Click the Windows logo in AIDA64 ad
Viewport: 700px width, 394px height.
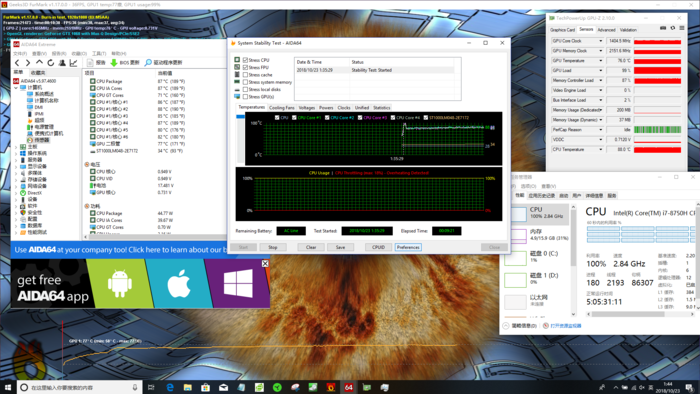point(238,284)
